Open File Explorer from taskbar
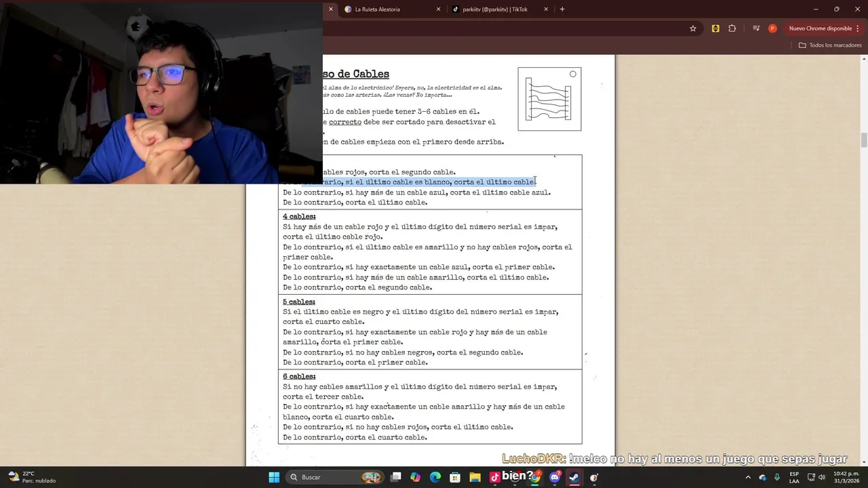 click(475, 477)
